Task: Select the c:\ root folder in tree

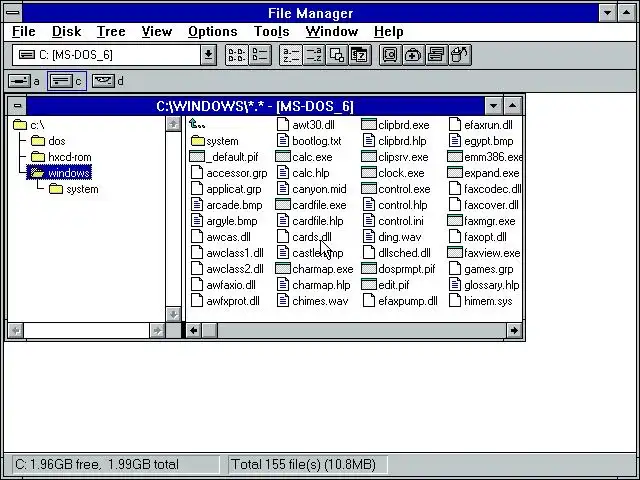Action: pyautogui.click(x=29, y=125)
